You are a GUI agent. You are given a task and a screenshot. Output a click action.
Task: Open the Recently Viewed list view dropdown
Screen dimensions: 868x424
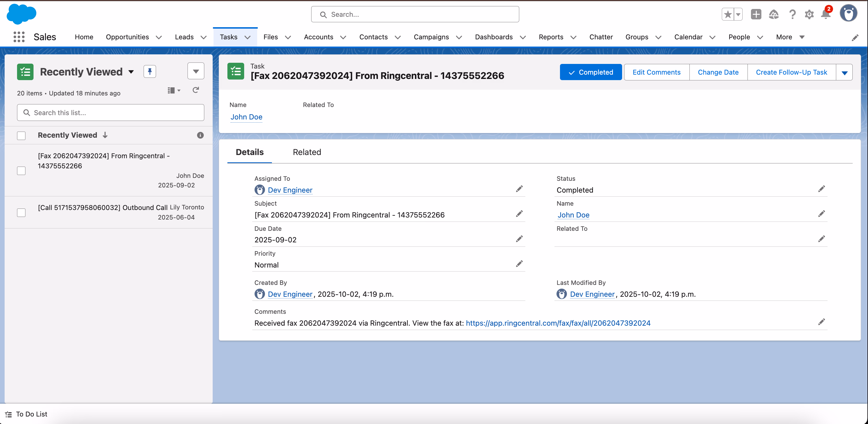click(131, 71)
